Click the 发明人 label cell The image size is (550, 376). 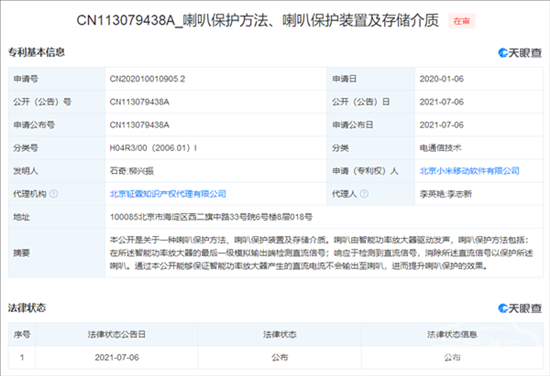57,171
